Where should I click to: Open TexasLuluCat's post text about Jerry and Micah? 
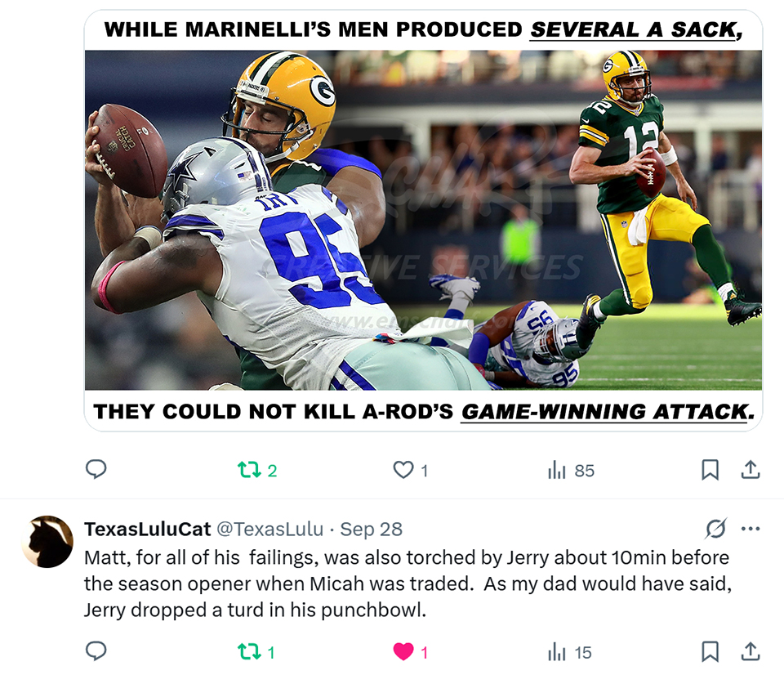(407, 583)
